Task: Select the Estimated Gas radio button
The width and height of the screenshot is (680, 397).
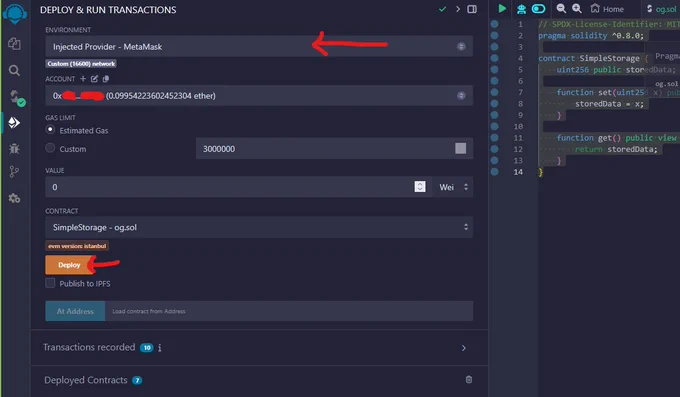Action: click(50, 129)
